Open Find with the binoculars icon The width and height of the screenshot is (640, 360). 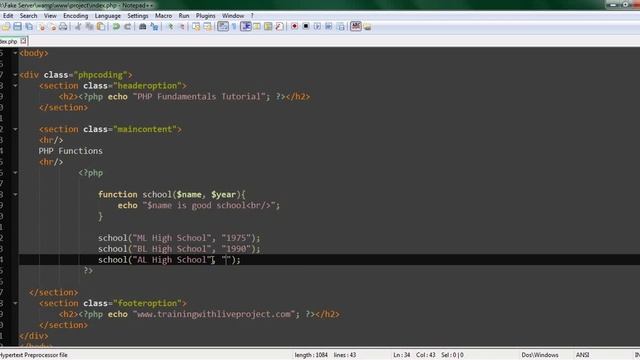pos(142,27)
